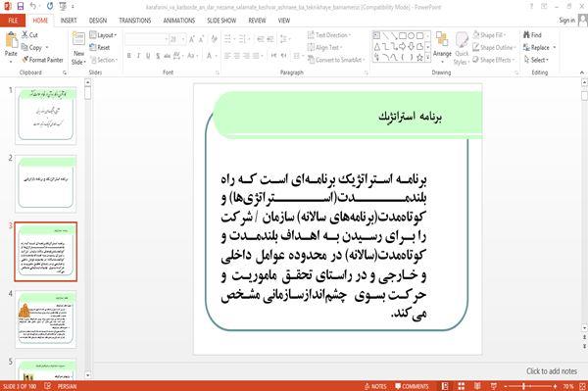Click the Copy icon
The width and height of the screenshot is (588, 391).
[24, 48]
